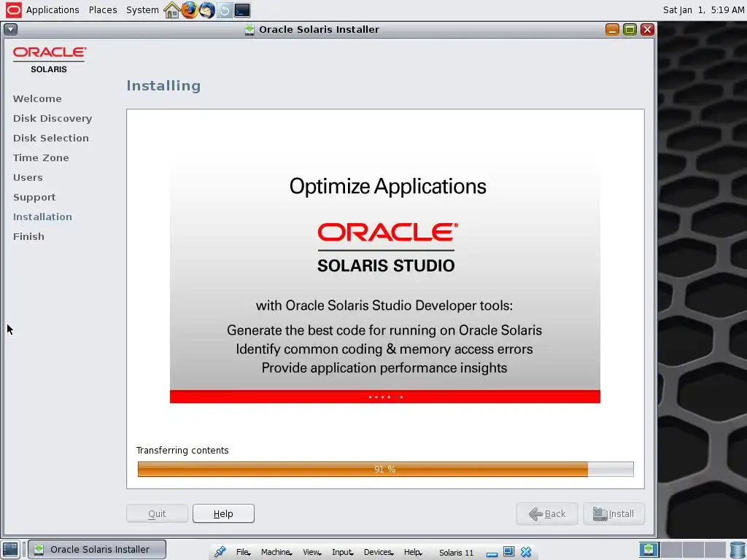Click the Install button
The height and width of the screenshot is (560, 747).
click(x=614, y=514)
